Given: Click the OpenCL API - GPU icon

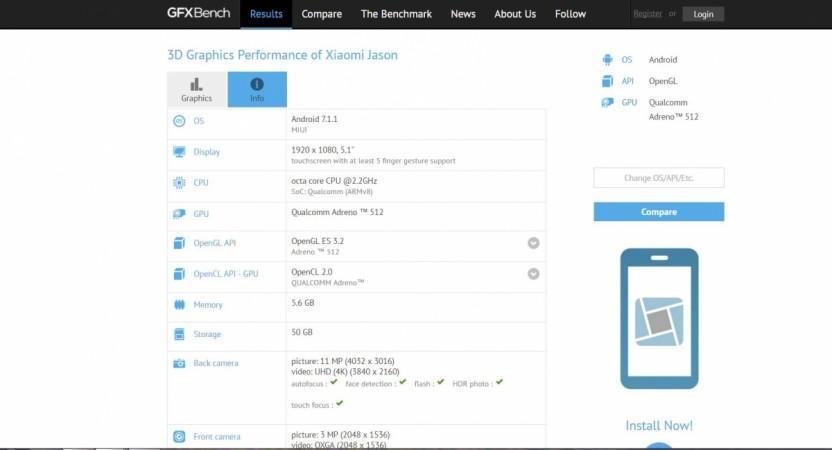Looking at the screenshot, I should [179, 274].
